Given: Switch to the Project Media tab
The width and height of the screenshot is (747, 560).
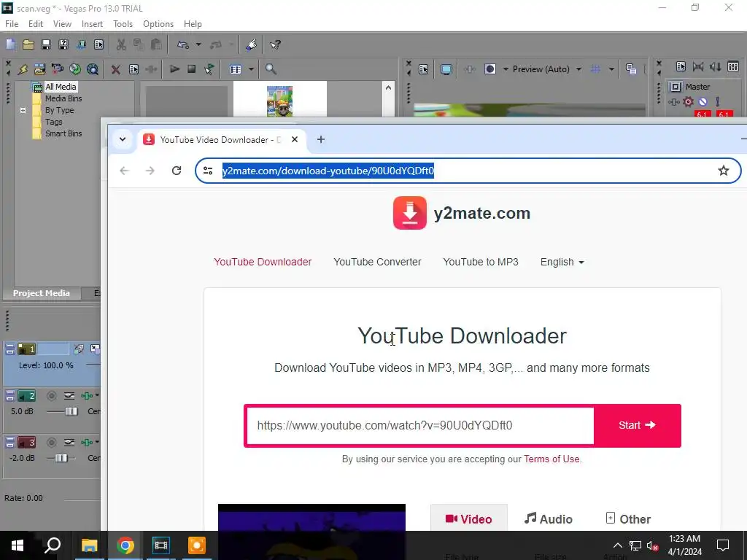Looking at the screenshot, I should [x=42, y=293].
